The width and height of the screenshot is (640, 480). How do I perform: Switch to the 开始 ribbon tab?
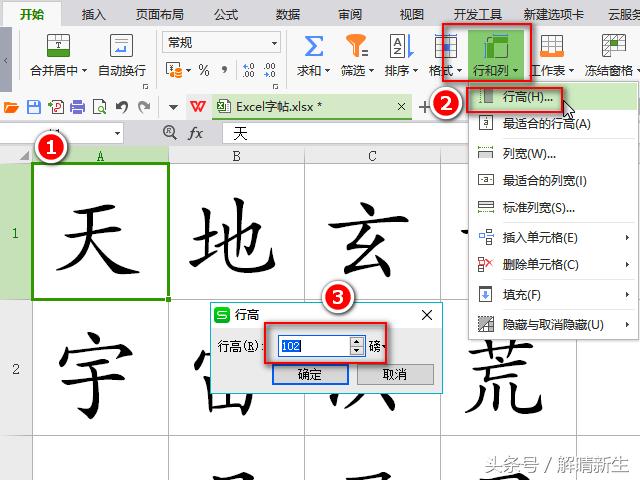click(32, 15)
